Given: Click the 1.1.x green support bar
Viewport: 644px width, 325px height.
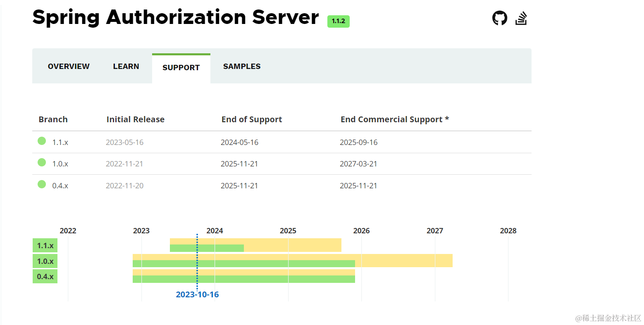Looking at the screenshot, I should click(x=207, y=248).
